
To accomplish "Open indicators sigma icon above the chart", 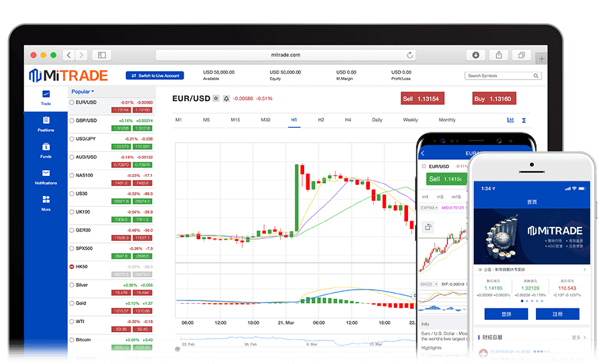I will coord(524,120).
